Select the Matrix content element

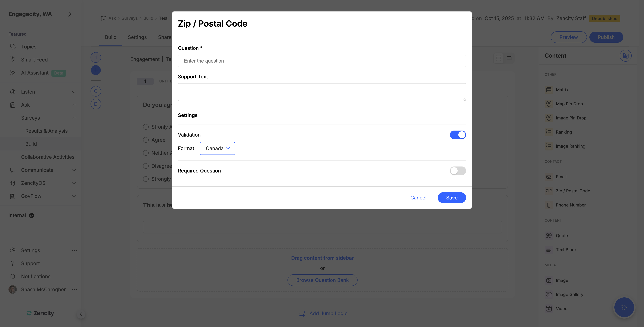[562, 90]
